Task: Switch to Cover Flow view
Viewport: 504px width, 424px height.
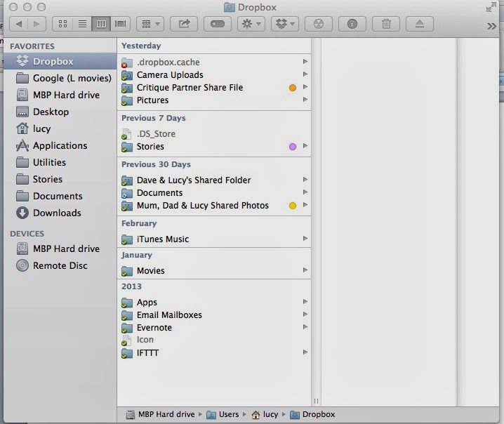Action: pos(121,24)
